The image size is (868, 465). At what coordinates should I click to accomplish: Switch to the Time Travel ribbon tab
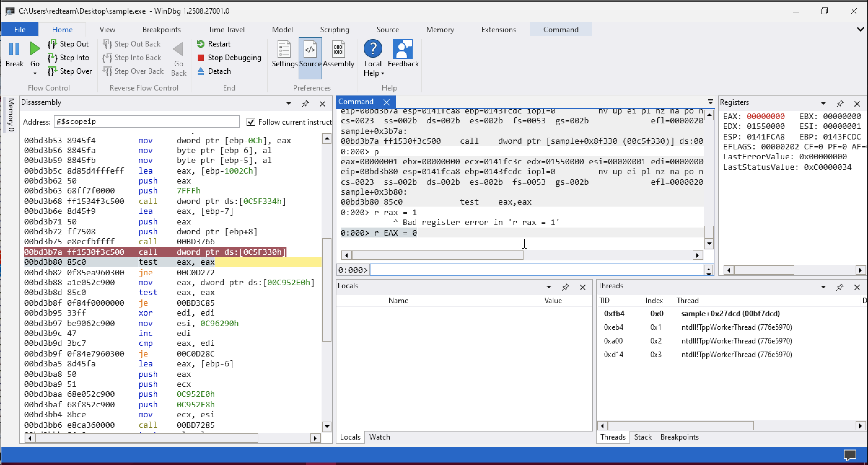coord(226,30)
